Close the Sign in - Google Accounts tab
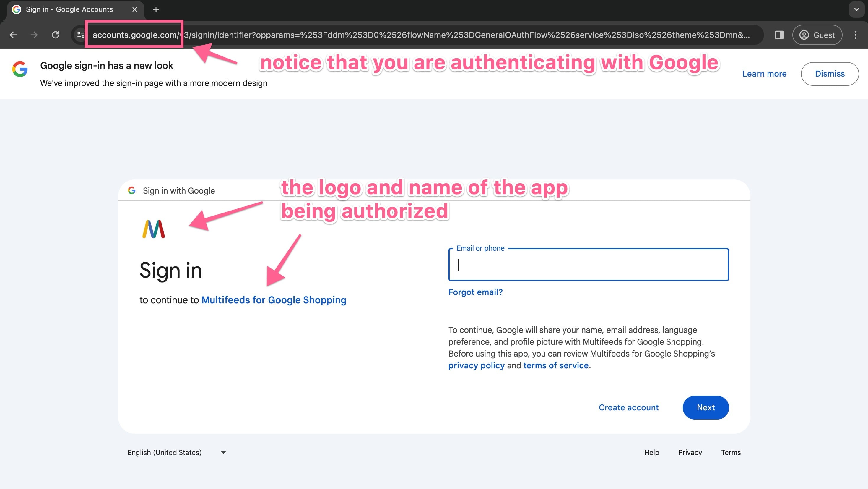 (x=135, y=9)
